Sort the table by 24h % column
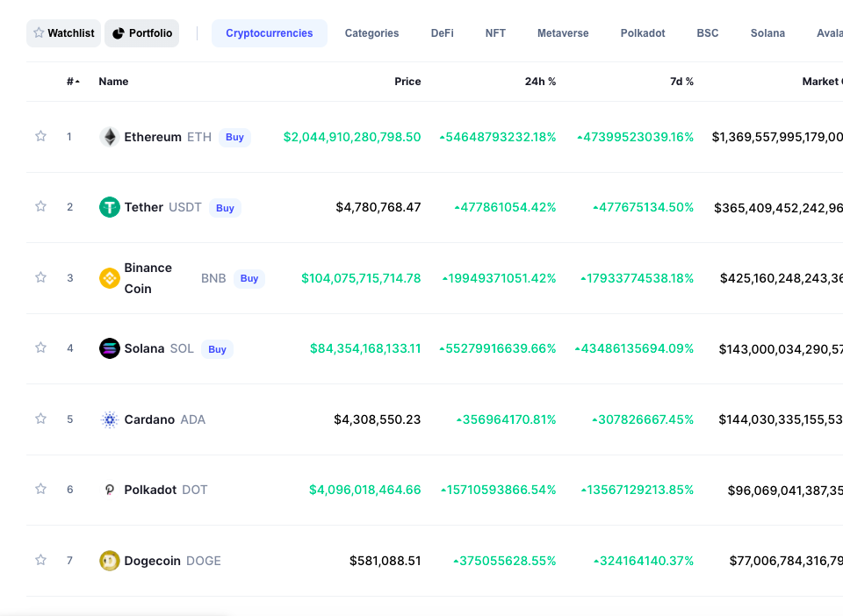 coord(540,82)
